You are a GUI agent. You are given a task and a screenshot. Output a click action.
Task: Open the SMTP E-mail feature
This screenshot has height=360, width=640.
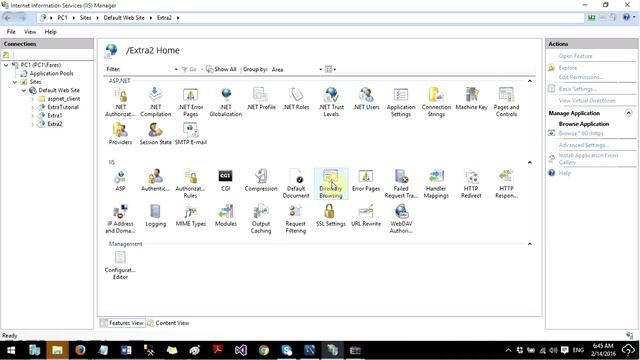[x=191, y=134]
